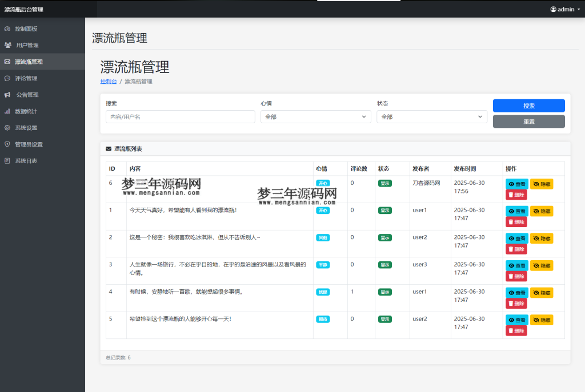The height and width of the screenshot is (392, 585).
Task: Click the blue 搜索 search button
Action: pyautogui.click(x=528, y=106)
